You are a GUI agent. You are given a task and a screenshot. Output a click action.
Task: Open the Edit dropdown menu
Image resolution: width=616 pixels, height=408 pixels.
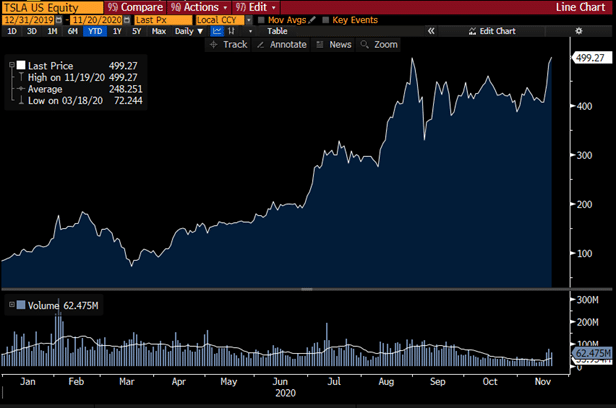(256, 7)
